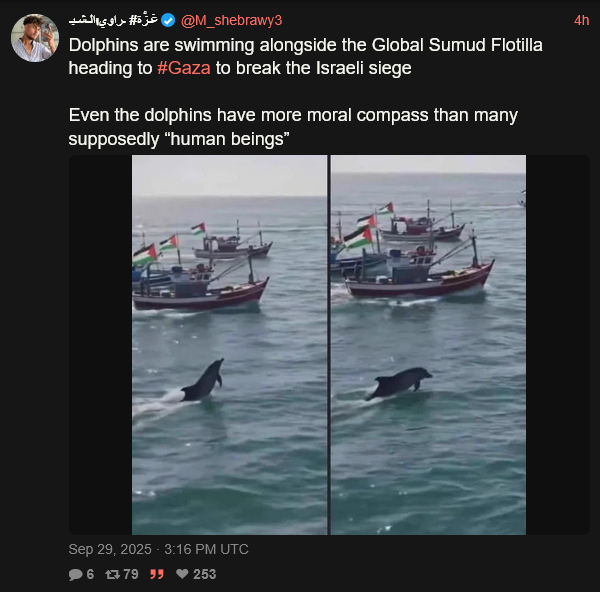The width and height of the screenshot is (600, 592).
Task: Open the 4h timestamp permalink
Action: [x=581, y=21]
